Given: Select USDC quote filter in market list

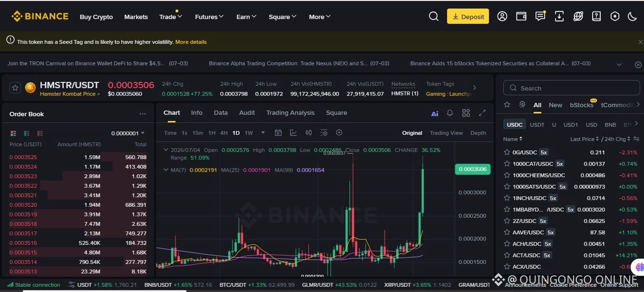Looking at the screenshot, I should click(515, 125).
